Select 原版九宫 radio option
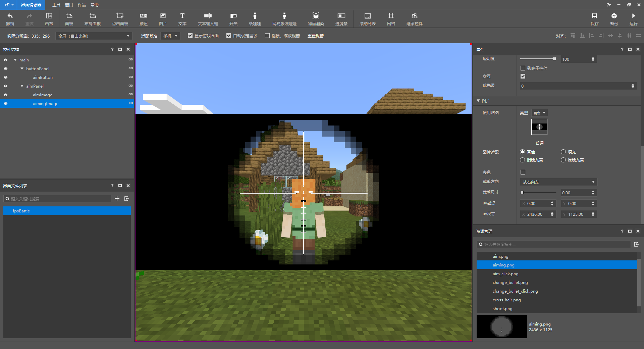 coord(563,160)
